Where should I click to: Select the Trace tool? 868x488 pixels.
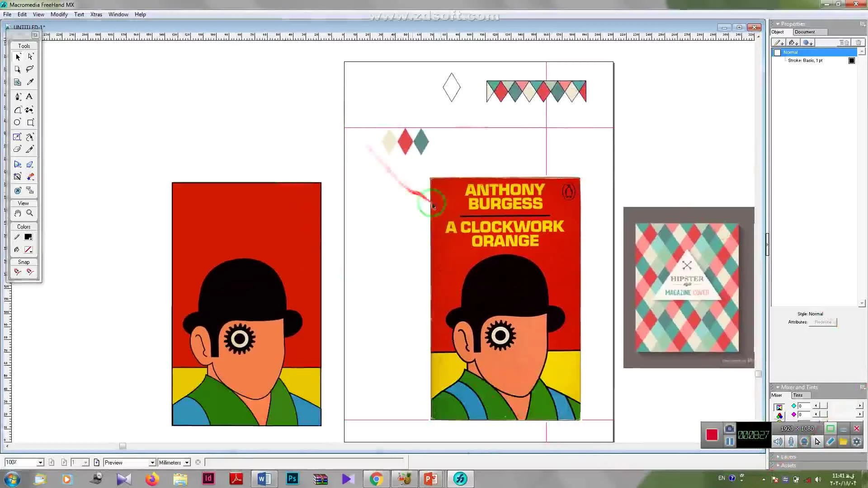click(18, 177)
